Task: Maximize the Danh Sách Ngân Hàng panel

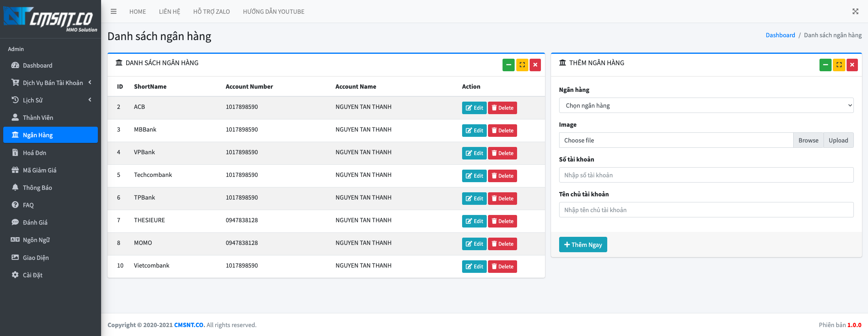Action: (522, 65)
